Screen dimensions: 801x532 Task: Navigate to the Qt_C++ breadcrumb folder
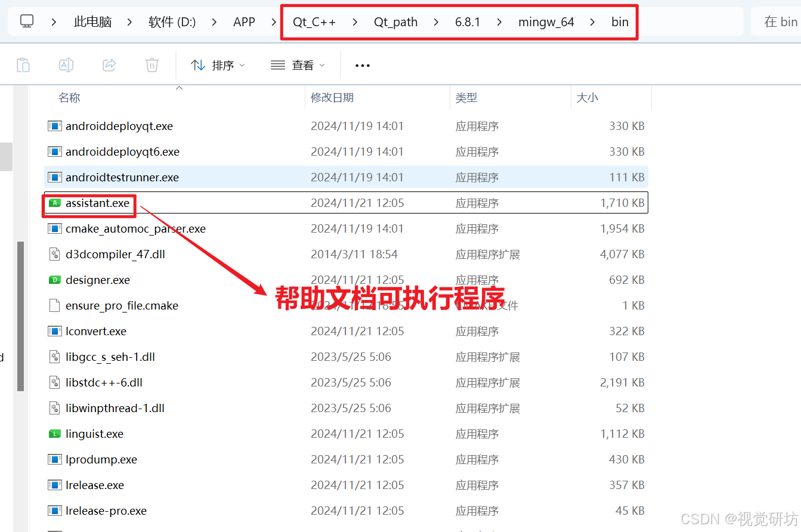[314, 22]
